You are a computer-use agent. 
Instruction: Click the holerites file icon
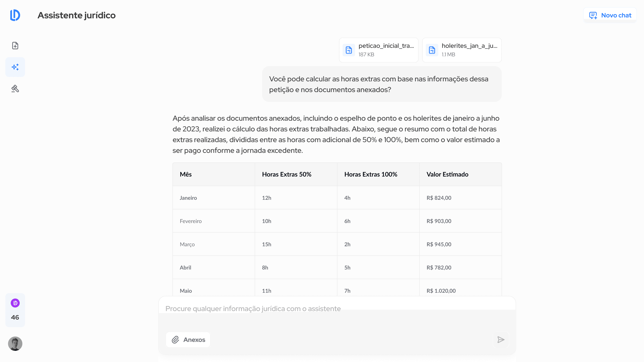(432, 50)
